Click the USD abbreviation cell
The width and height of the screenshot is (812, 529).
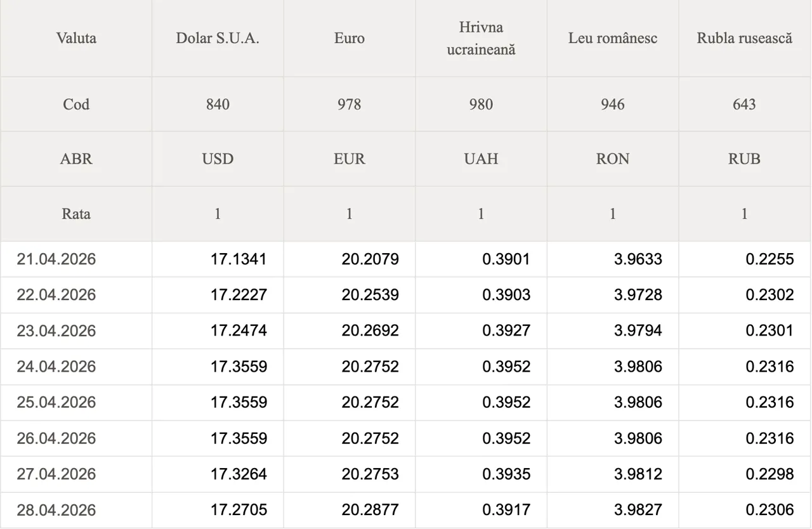point(218,159)
